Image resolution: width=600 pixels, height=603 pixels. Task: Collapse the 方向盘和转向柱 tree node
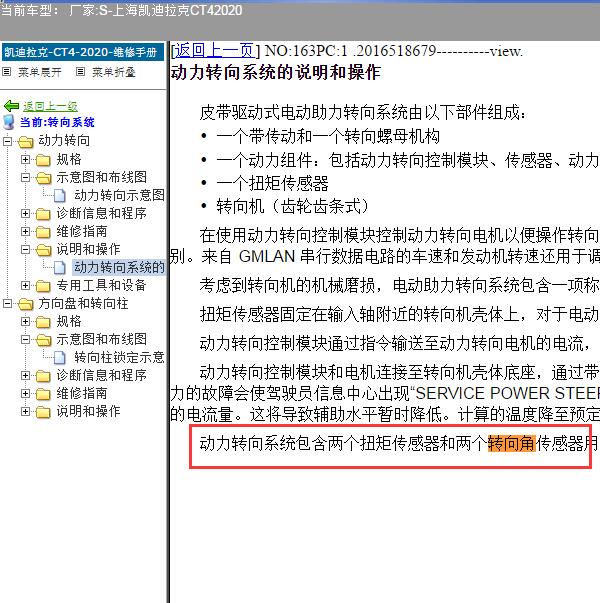[7, 303]
